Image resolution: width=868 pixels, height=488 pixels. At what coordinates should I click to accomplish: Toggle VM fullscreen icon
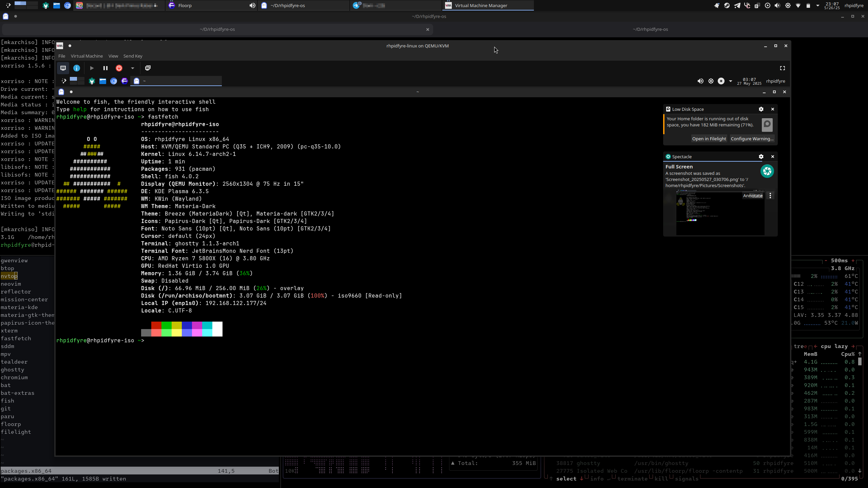[783, 68]
